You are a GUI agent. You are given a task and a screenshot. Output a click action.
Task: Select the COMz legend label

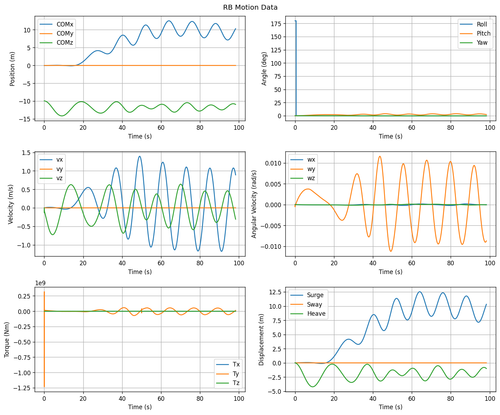tap(65, 43)
